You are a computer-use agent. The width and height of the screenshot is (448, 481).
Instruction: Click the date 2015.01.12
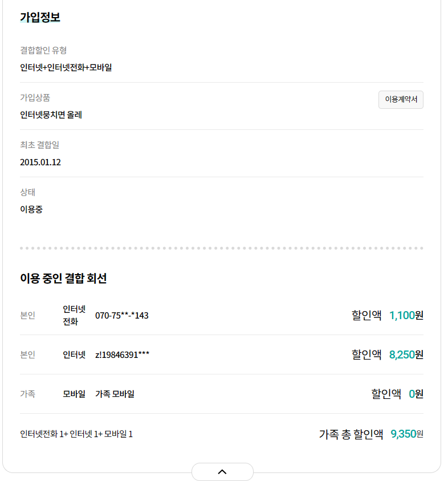(x=40, y=162)
